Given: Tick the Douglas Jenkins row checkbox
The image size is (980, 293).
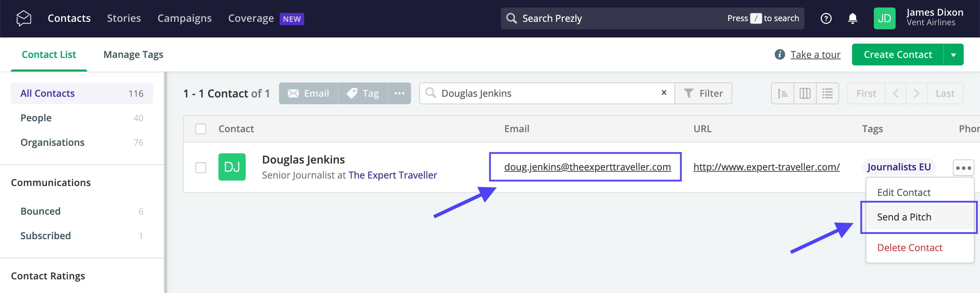Looking at the screenshot, I should point(200,168).
